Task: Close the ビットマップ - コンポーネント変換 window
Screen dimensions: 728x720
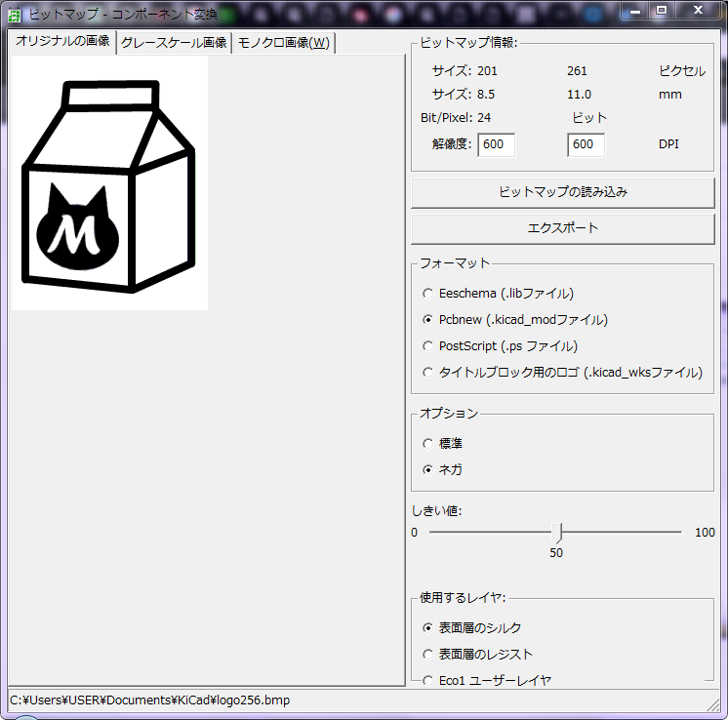Action: (699, 10)
